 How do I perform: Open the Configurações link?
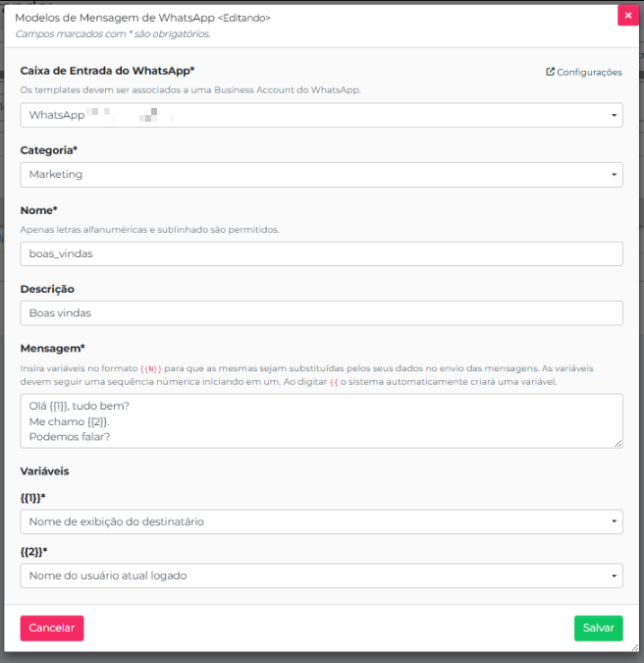pos(589,72)
